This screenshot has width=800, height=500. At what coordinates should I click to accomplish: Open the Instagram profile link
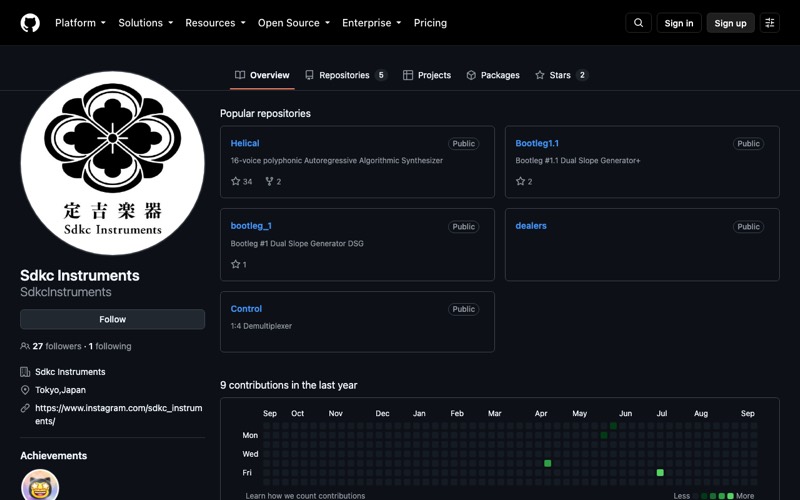click(x=118, y=414)
